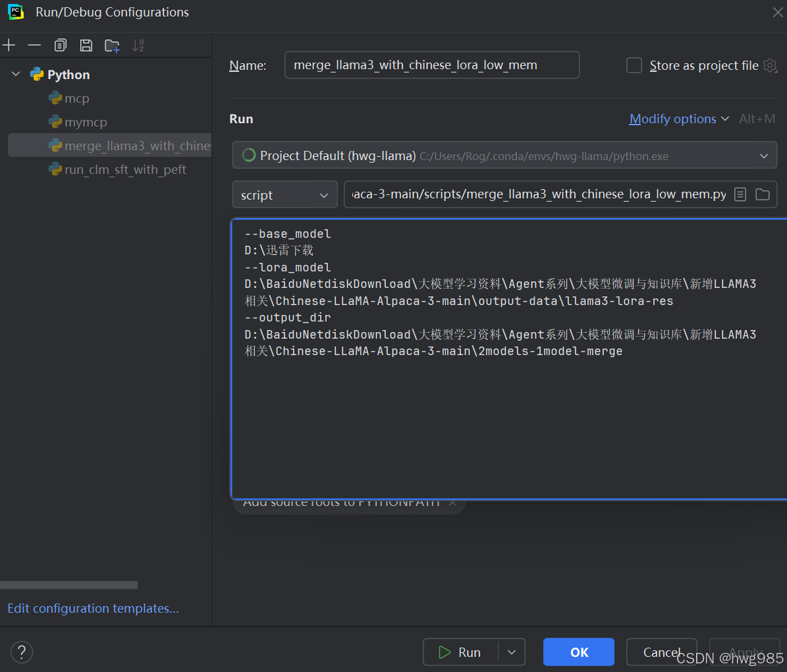Open the script/module type dropdown
Screen dimensions: 787x672
click(x=285, y=194)
